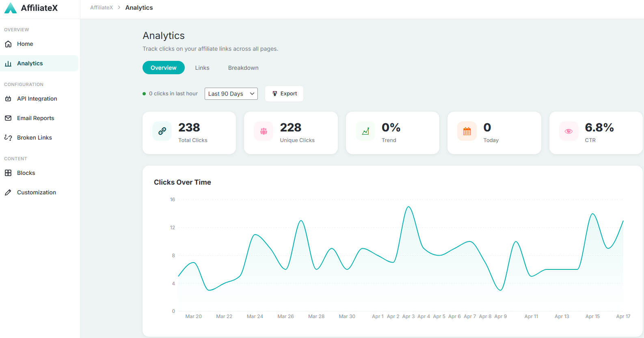Click the Broken Links icon
This screenshot has height=338, width=644.
(x=8, y=138)
